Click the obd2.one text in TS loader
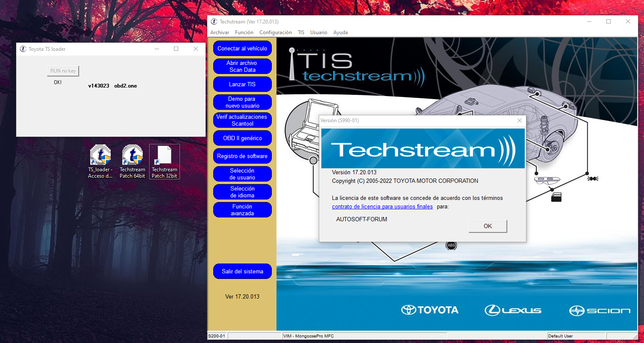This screenshot has width=644, height=343. (x=126, y=86)
